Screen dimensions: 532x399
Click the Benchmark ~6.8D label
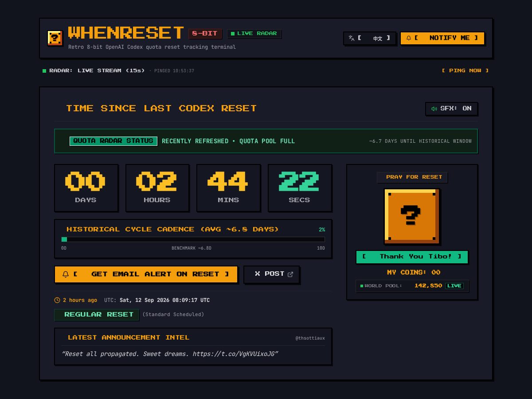point(192,248)
